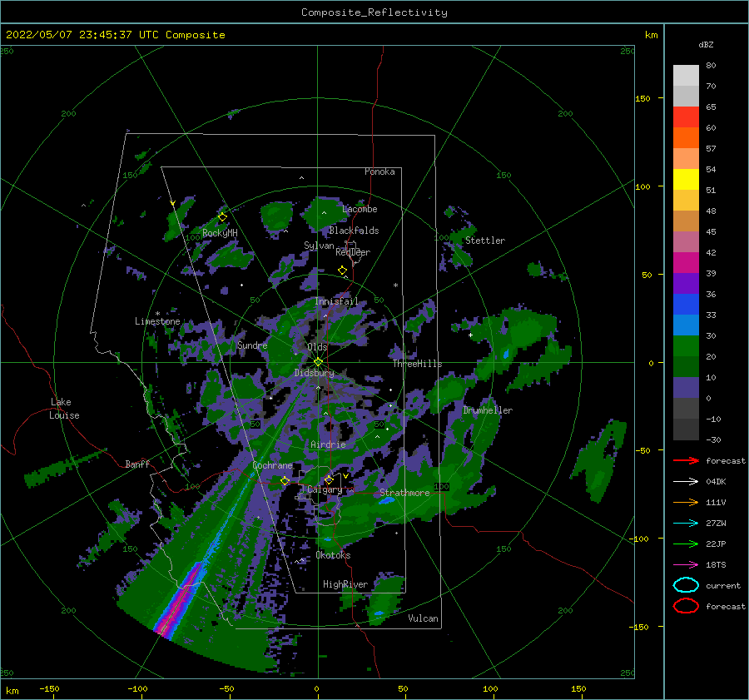Click the yellow diamond marker below Cochrane
Image resolution: width=749 pixels, height=700 pixels.
pyautogui.click(x=285, y=481)
